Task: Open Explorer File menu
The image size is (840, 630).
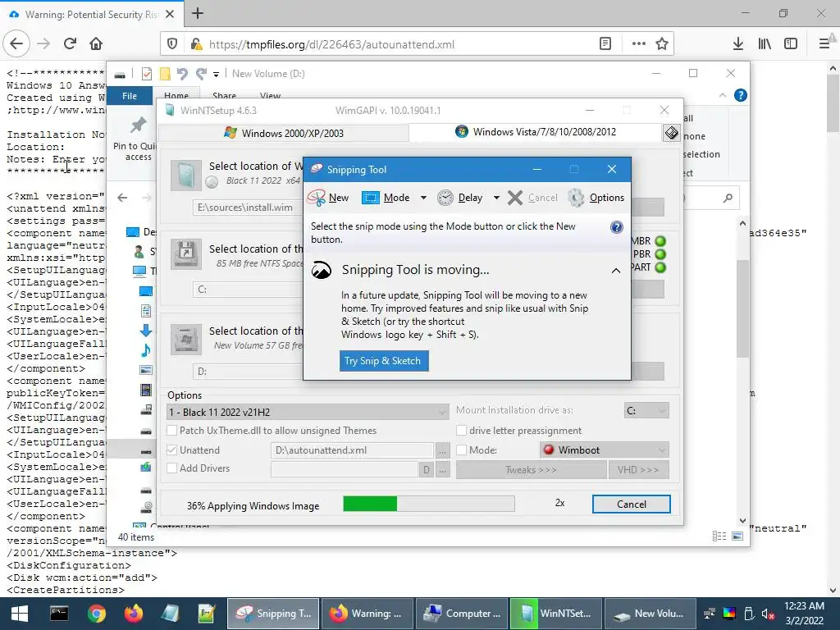Action: point(130,96)
